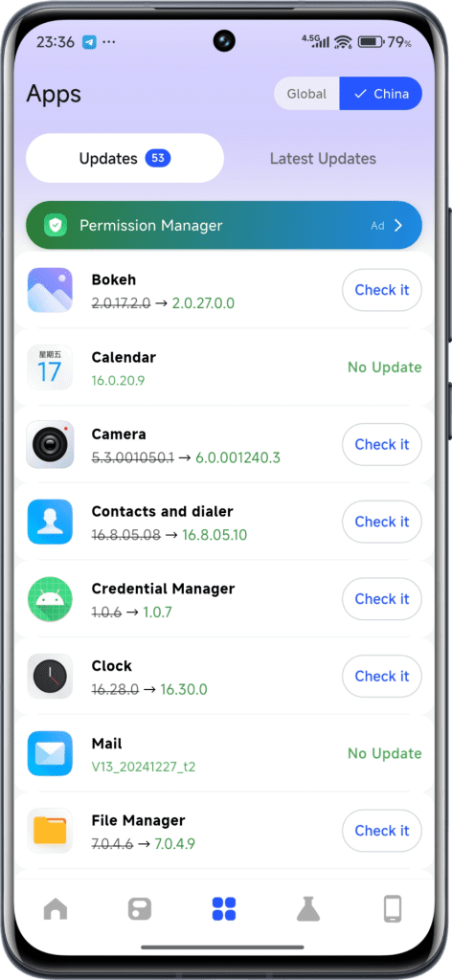Select the four-squares Apps icon in bottom bar

224,909
